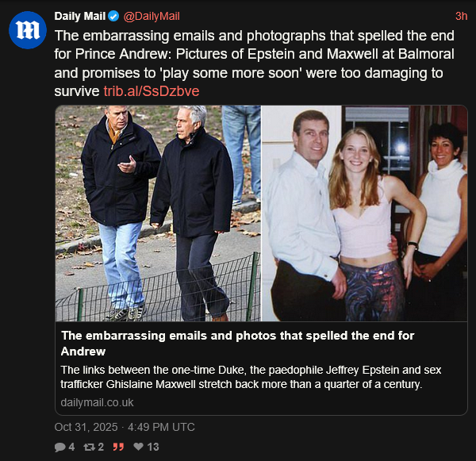Image resolution: width=476 pixels, height=461 pixels.
Task: Click the red quote marks icon
Action: [x=119, y=447]
